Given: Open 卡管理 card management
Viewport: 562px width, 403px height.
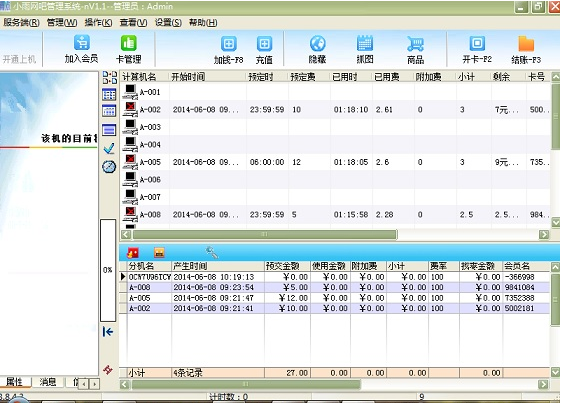Looking at the screenshot, I should pyautogui.click(x=129, y=43).
